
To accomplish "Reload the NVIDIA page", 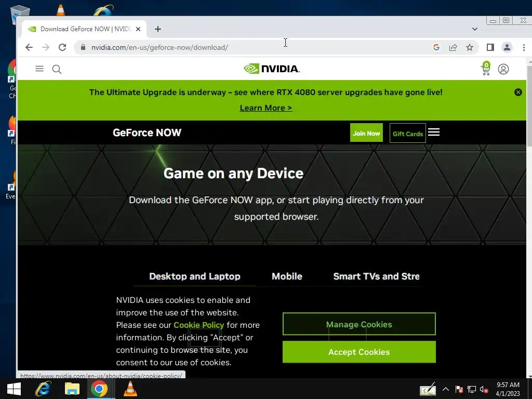I will [x=62, y=47].
